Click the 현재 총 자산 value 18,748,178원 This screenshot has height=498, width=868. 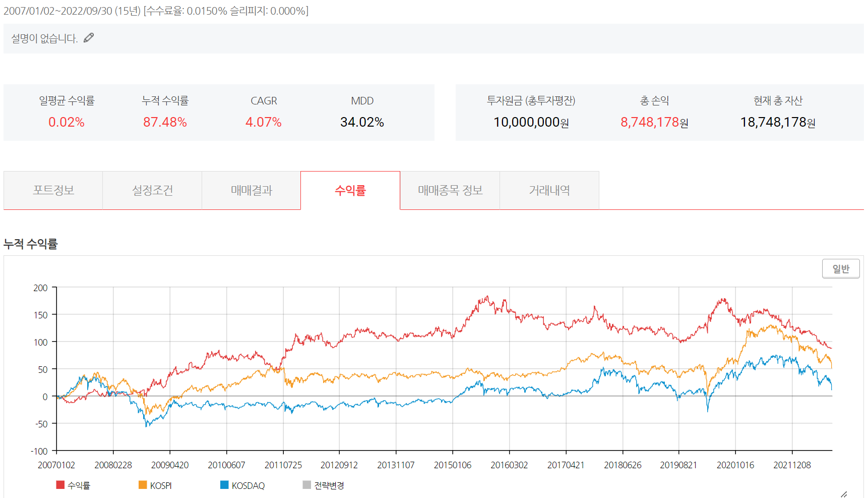tap(778, 122)
